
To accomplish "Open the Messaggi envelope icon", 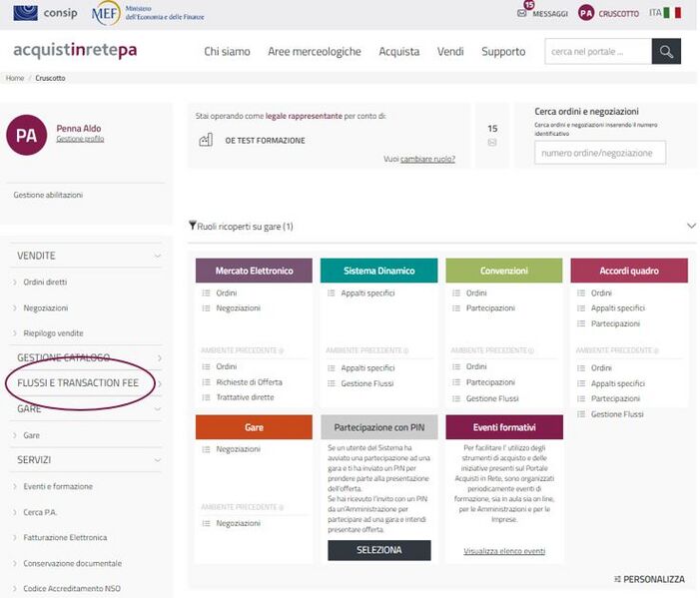I will (x=521, y=13).
